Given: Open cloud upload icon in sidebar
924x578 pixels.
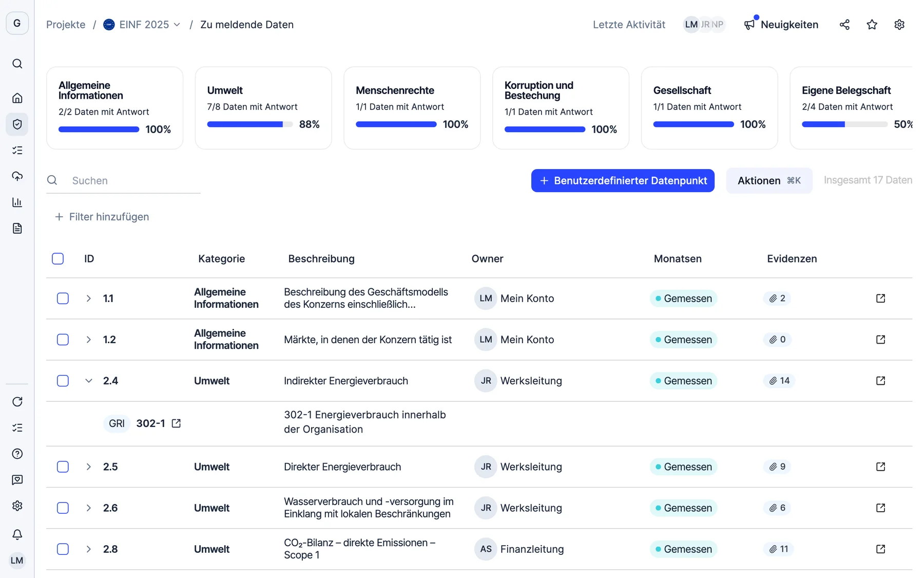Looking at the screenshot, I should coord(17,176).
